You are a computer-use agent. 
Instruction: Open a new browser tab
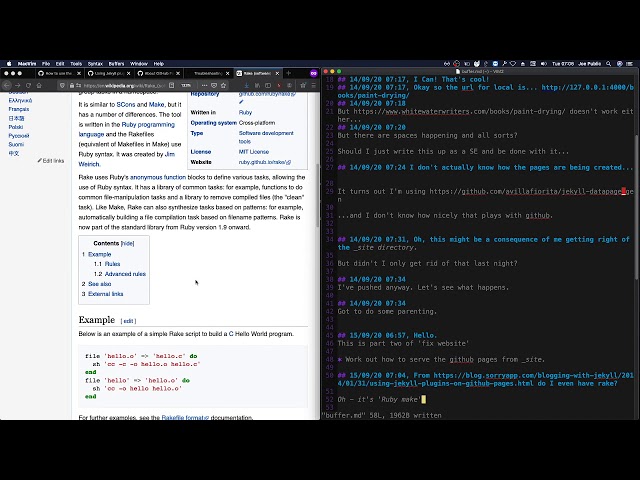point(289,73)
